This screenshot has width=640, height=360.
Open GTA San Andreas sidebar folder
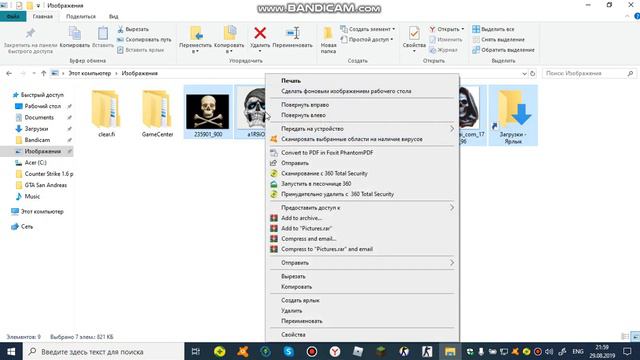(x=45, y=185)
